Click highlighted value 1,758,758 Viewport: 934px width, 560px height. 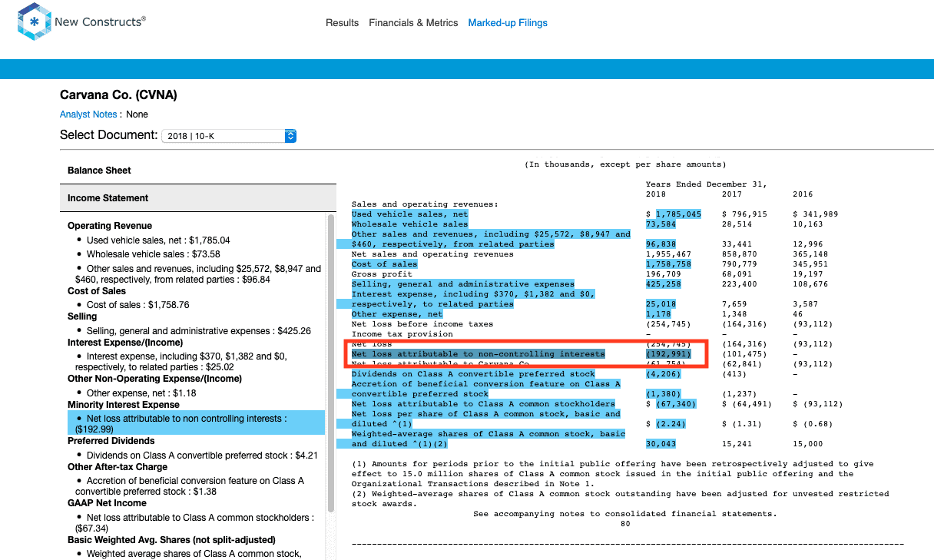[x=668, y=264]
